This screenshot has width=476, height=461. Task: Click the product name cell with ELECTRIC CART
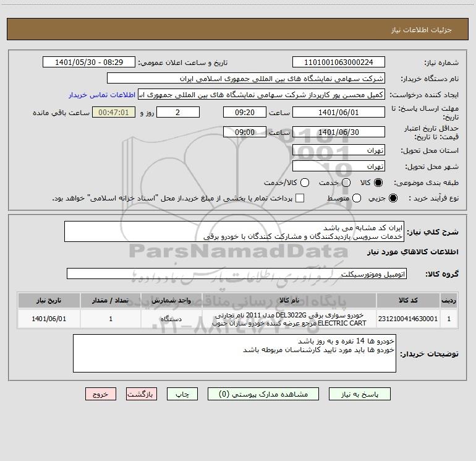[x=289, y=319]
